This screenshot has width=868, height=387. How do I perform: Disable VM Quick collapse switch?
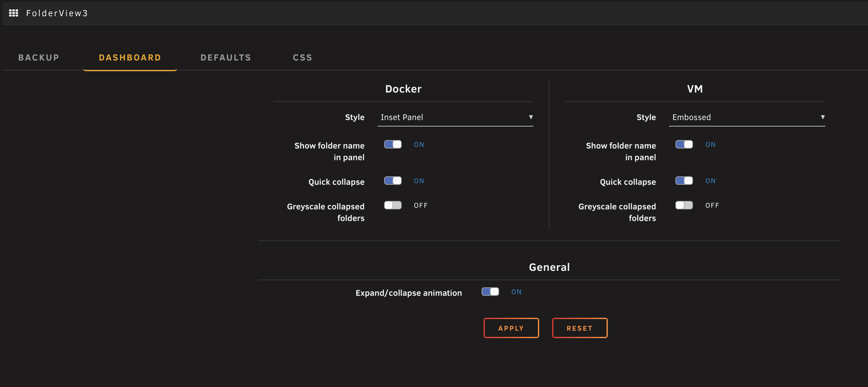(684, 181)
